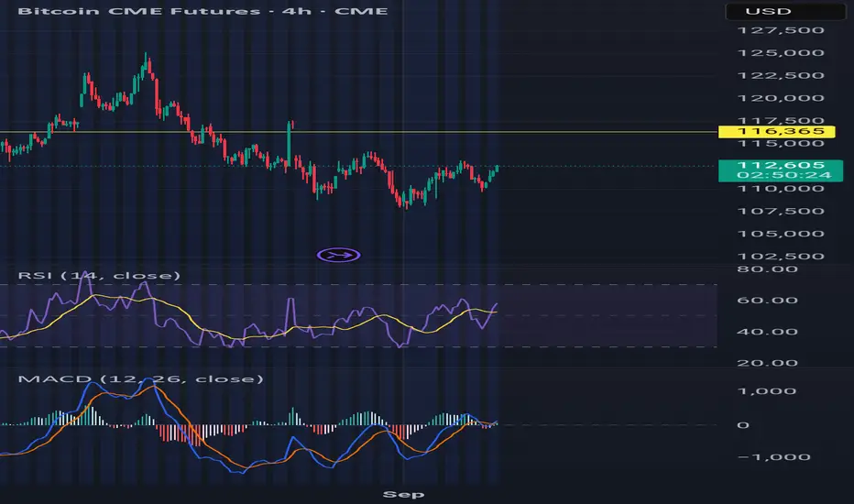
Task: Open the USD currency selector
Action: point(785,11)
